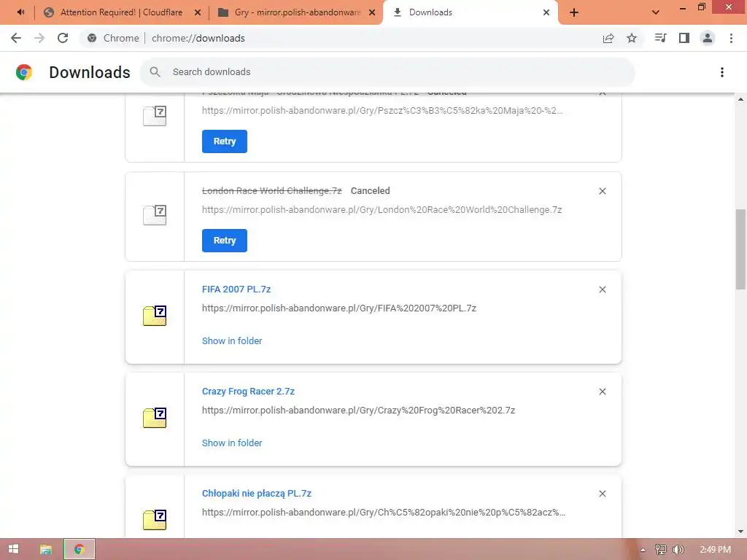This screenshot has height=560, width=747.
Task: Click scrollbar down arrow
Action: pyautogui.click(x=740, y=532)
